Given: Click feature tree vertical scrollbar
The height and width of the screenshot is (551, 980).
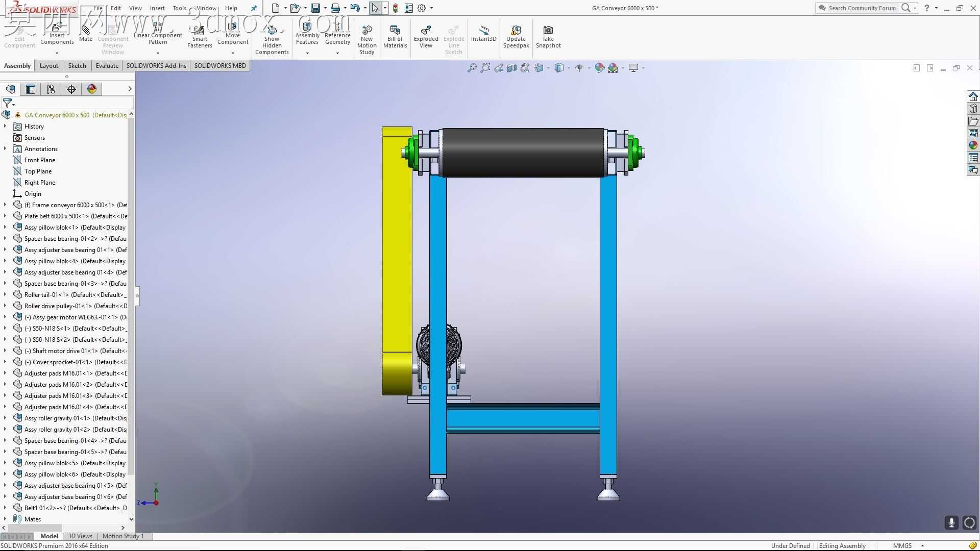Looking at the screenshot, I should (x=131, y=296).
